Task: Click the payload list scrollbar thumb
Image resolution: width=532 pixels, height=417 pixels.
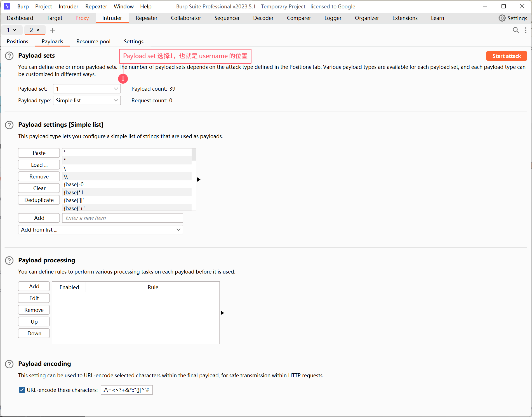Action: tap(194, 155)
